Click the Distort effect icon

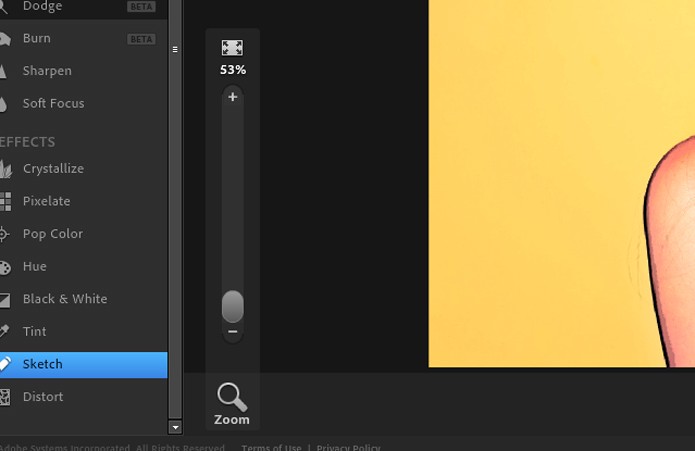(x=5, y=397)
